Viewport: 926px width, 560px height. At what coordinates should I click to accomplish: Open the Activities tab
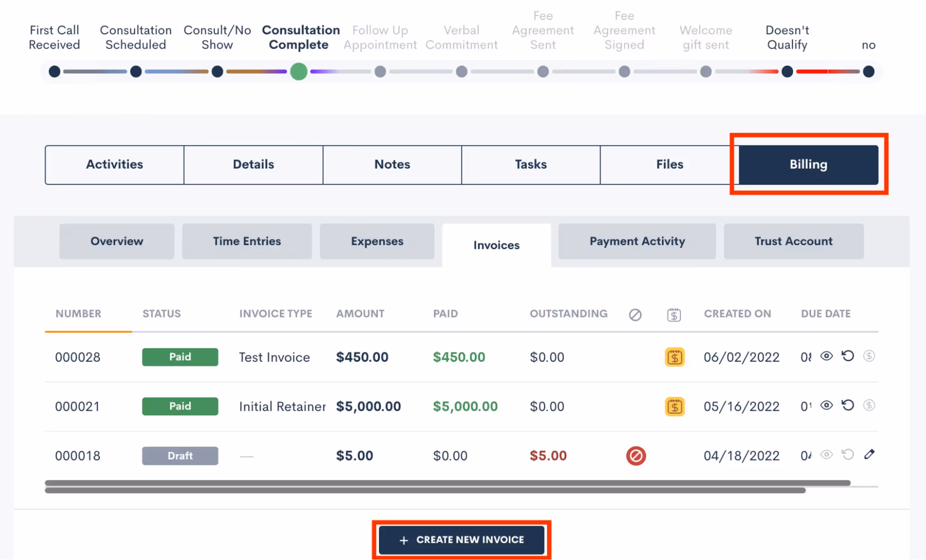[114, 164]
